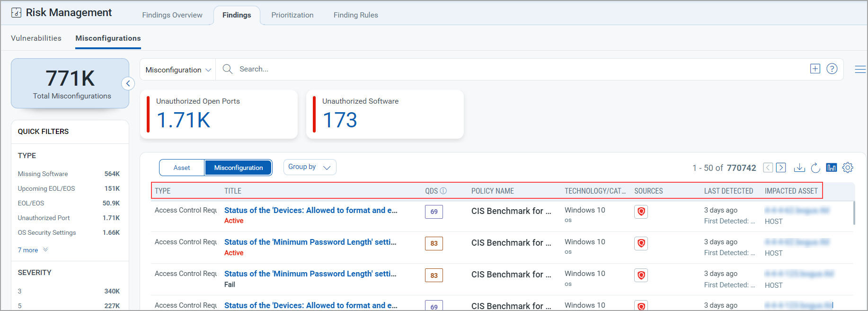The height and width of the screenshot is (311, 868).
Task: Toggle the chart view icon
Action: (832, 168)
